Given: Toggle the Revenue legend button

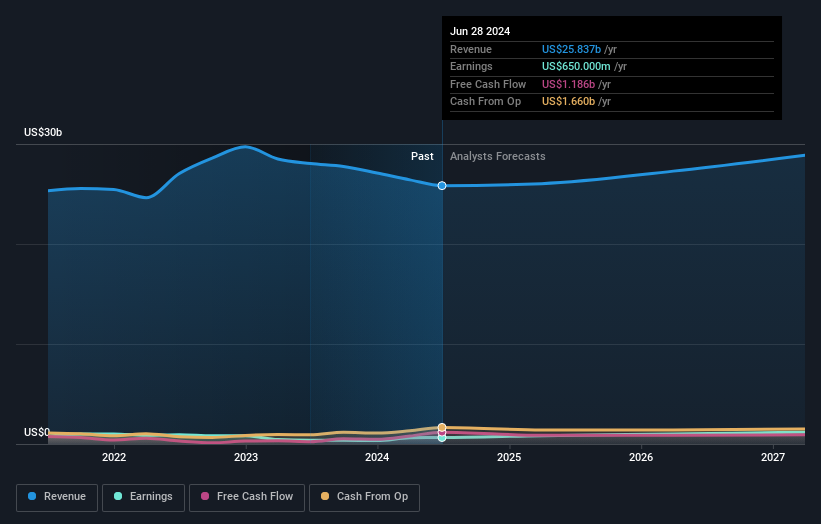Looking at the screenshot, I should pyautogui.click(x=57, y=497).
